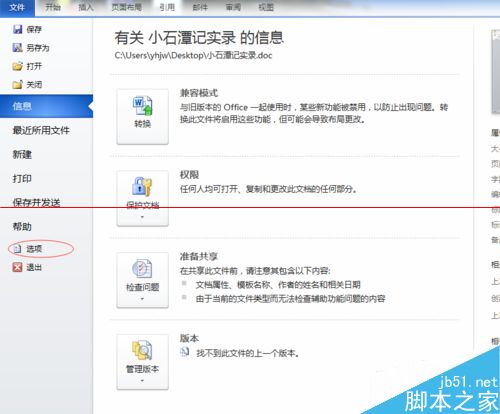Click the Save icon in the sidebar
Image resolution: width=500 pixels, height=414 pixels.
tap(18, 29)
